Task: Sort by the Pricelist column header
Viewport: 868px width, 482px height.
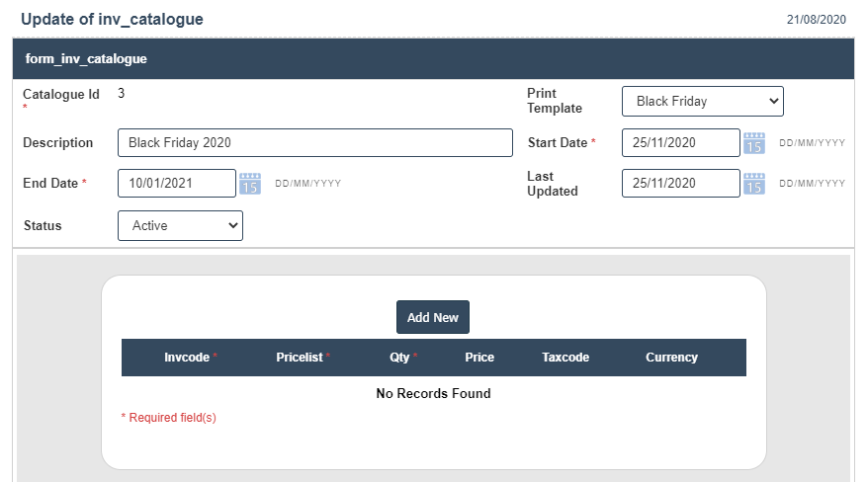Action: pyautogui.click(x=300, y=358)
